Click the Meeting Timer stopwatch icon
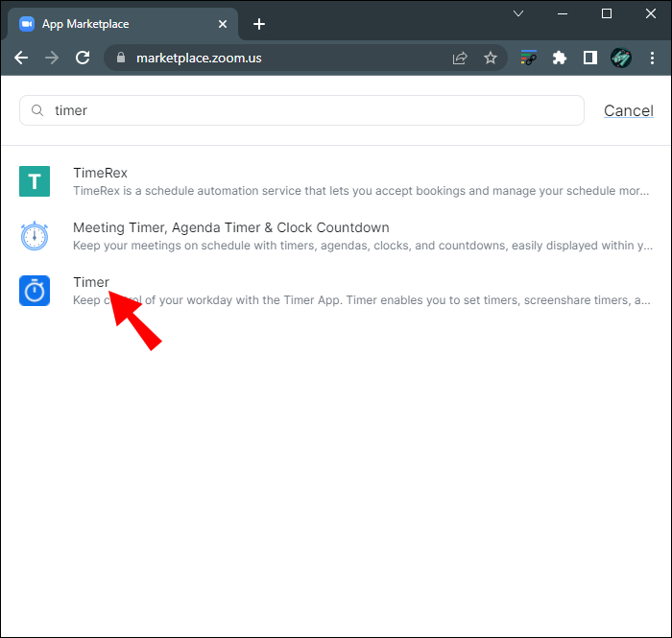Image resolution: width=672 pixels, height=638 pixels. point(35,236)
